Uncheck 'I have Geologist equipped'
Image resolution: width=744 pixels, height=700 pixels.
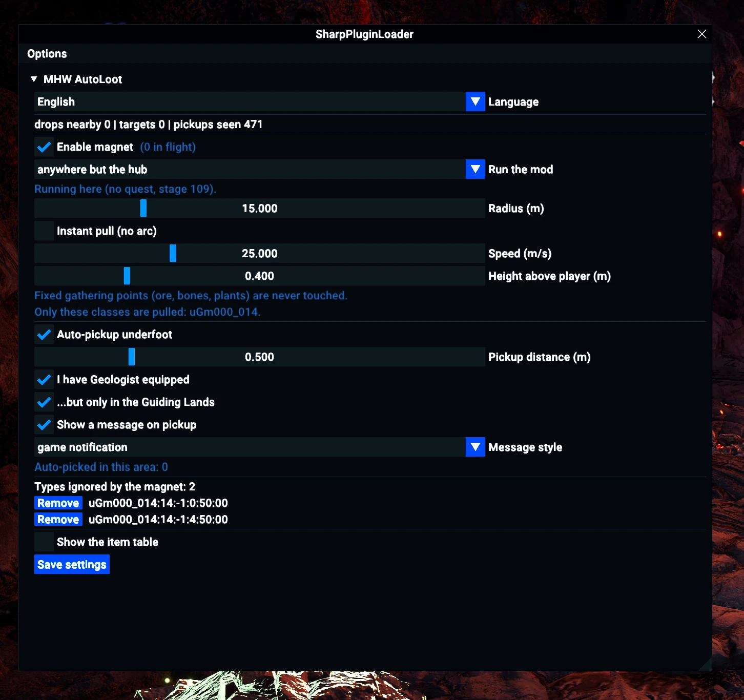[x=44, y=380]
